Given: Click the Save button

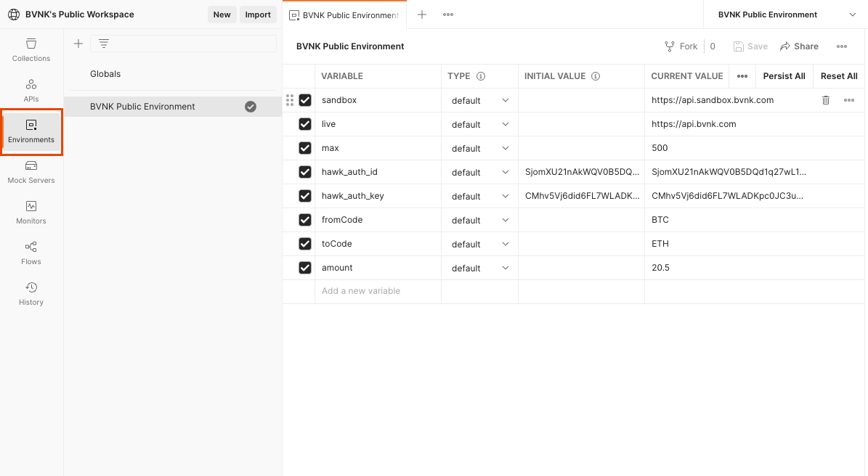Looking at the screenshot, I should coord(750,46).
